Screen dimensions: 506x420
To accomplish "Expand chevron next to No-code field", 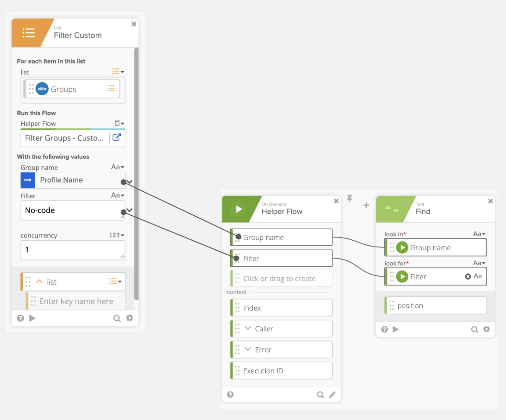I will (130, 210).
